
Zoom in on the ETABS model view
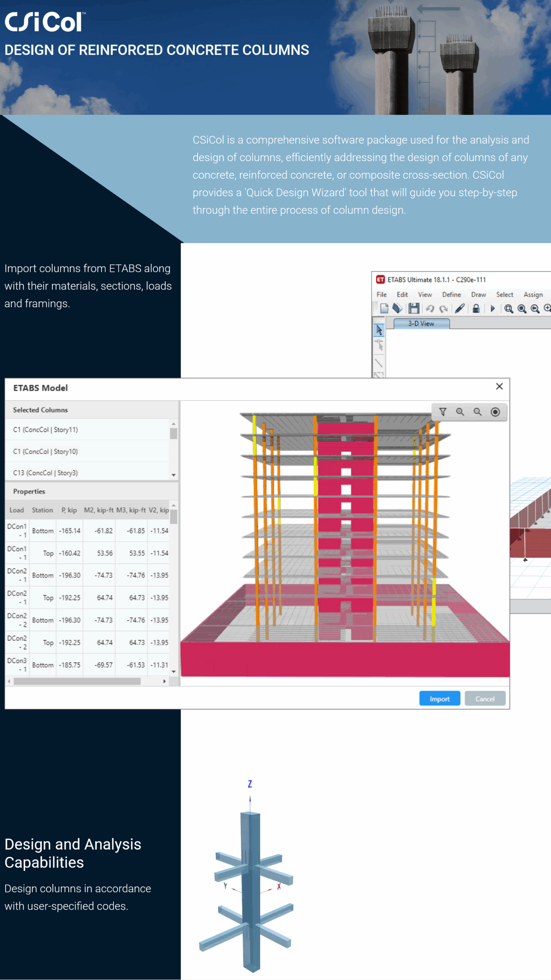(460, 412)
